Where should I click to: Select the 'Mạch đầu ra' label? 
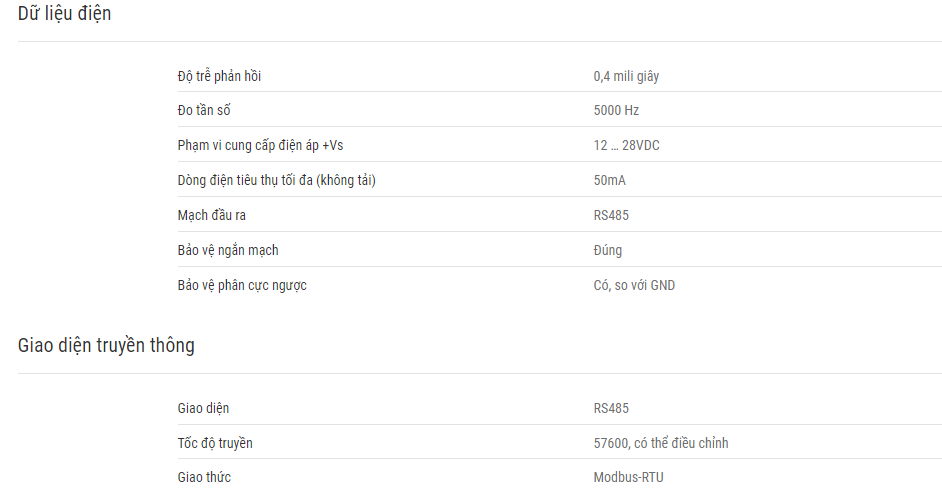coord(211,216)
